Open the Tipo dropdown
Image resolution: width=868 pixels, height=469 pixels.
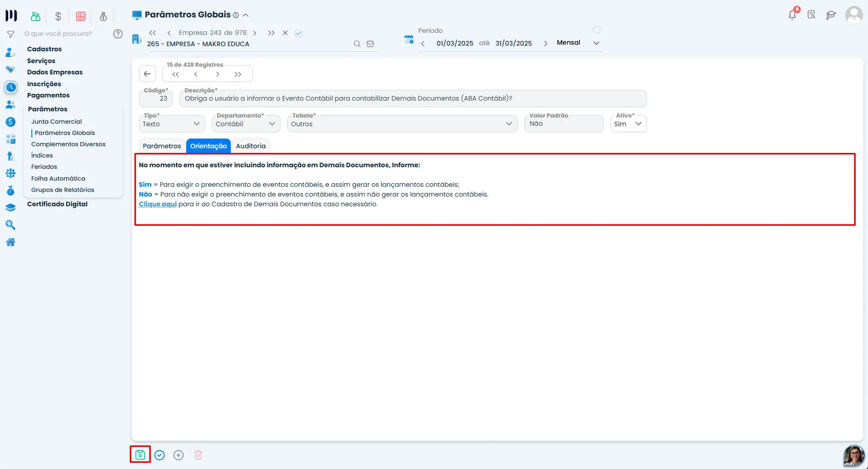click(x=172, y=124)
